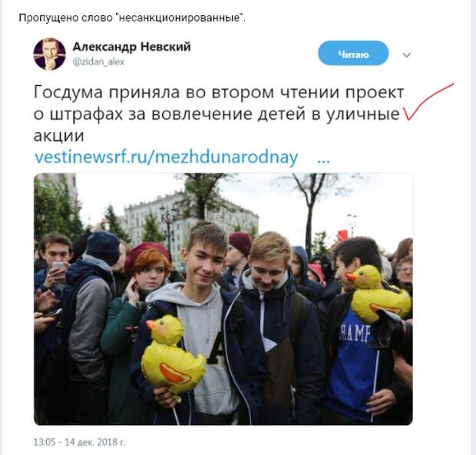Click the red checkmark annotation
The height and width of the screenshot is (455, 476).
click(x=428, y=101)
